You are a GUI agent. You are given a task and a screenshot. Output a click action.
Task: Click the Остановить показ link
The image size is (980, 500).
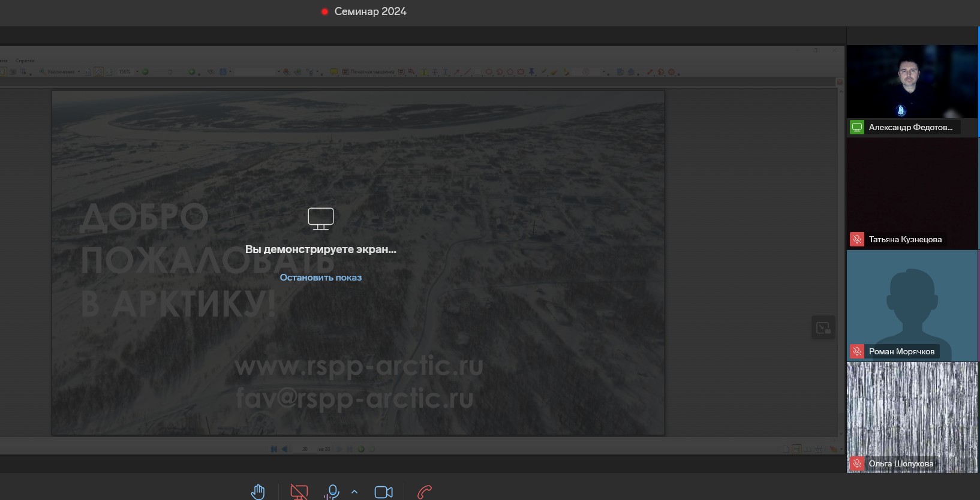[x=321, y=278]
